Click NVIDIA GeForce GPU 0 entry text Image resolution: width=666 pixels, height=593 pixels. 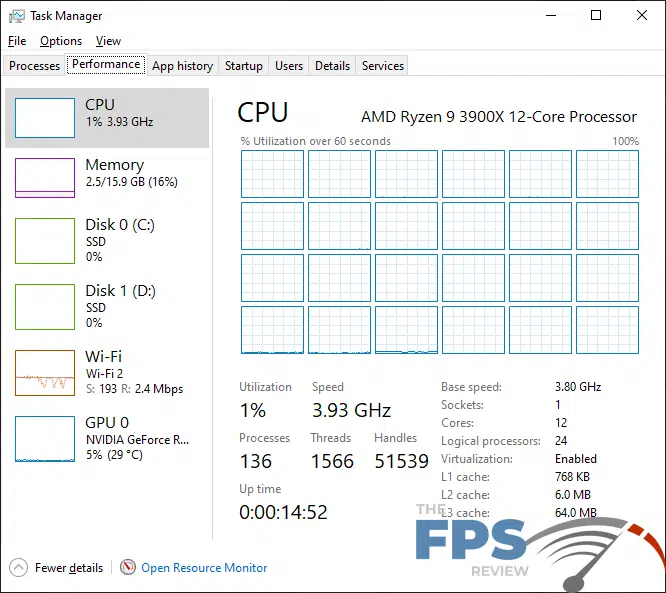coord(138,440)
